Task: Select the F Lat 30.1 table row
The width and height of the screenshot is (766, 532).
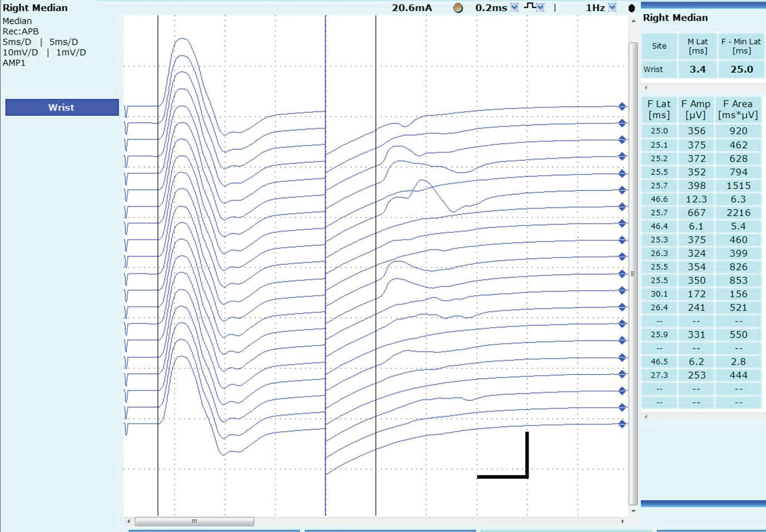Action: click(701, 294)
